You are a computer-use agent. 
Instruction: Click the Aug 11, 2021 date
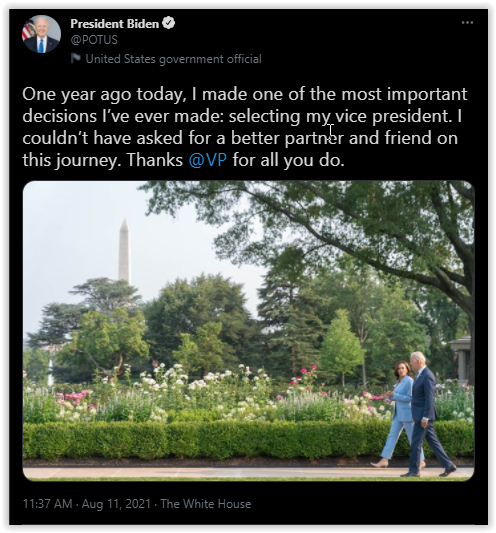(x=116, y=503)
